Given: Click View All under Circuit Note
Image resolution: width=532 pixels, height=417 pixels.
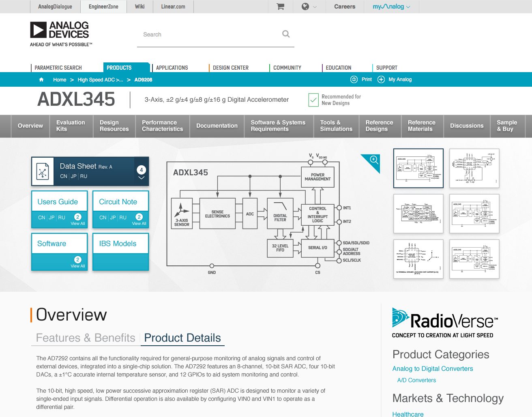Looking at the screenshot, I should (x=139, y=224).
